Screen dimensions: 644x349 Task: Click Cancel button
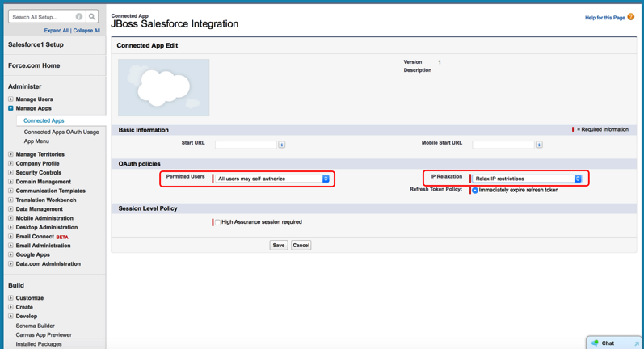coord(301,245)
